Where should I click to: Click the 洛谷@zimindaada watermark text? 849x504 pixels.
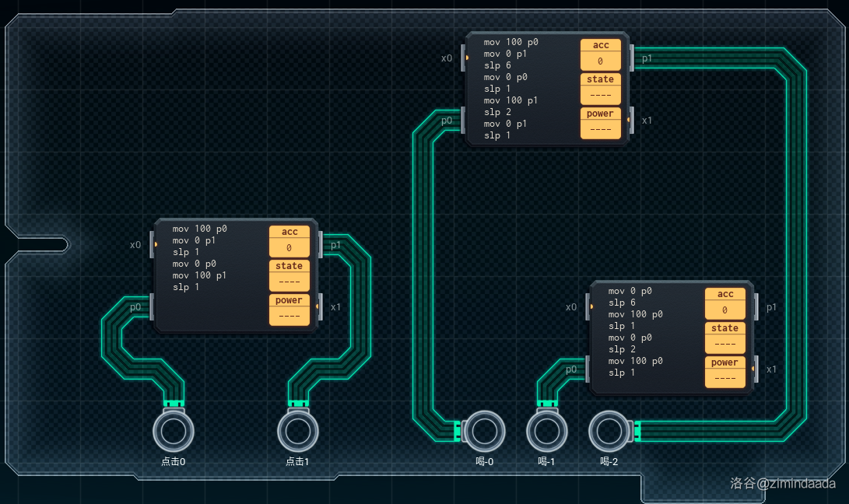(782, 483)
